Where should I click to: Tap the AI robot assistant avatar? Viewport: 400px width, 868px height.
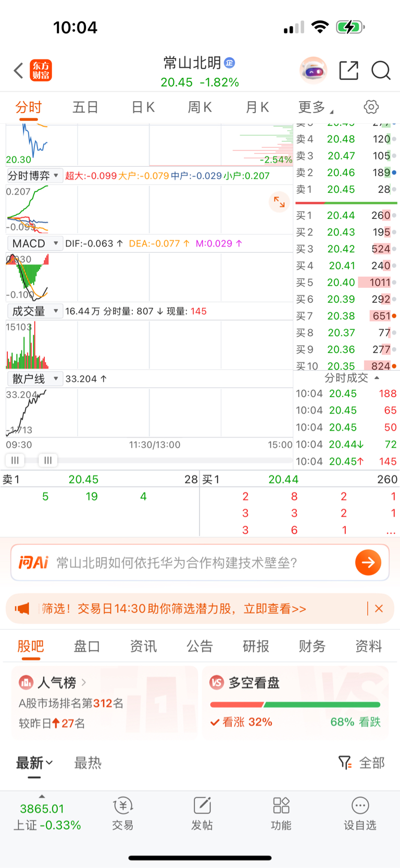pos(313,70)
